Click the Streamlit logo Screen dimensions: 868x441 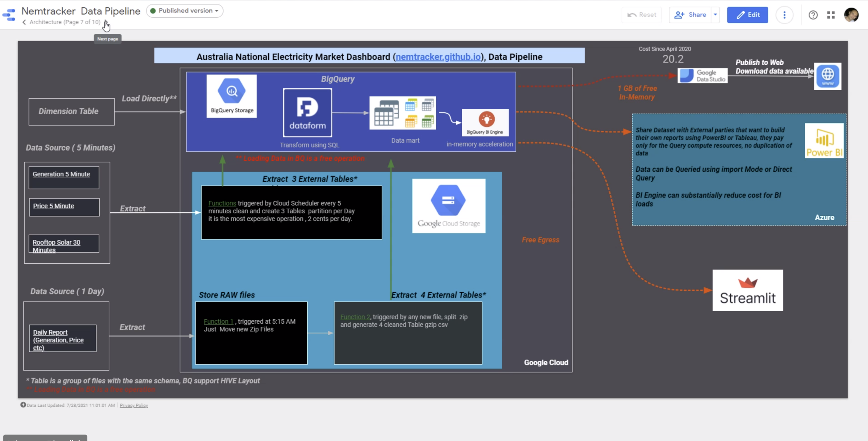[748, 290]
